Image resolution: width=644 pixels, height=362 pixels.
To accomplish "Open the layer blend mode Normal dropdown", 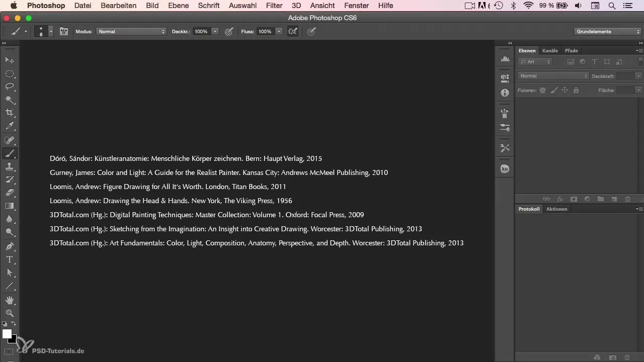I will (x=553, y=76).
